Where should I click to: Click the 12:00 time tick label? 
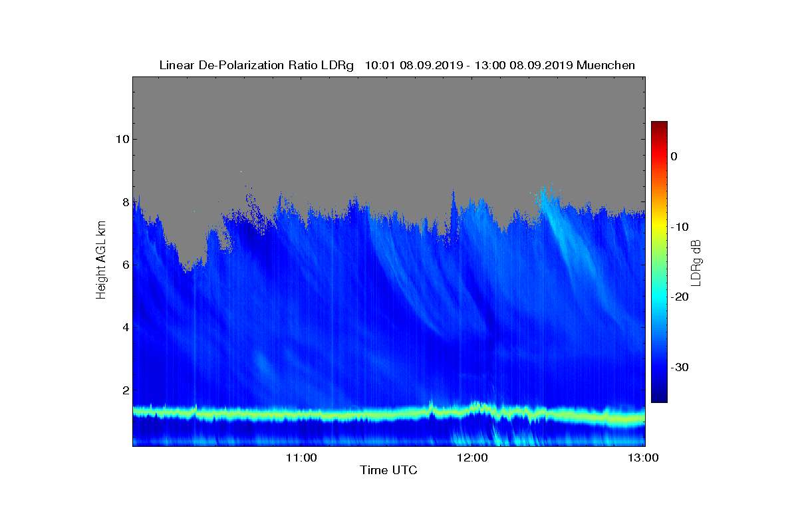473,458
